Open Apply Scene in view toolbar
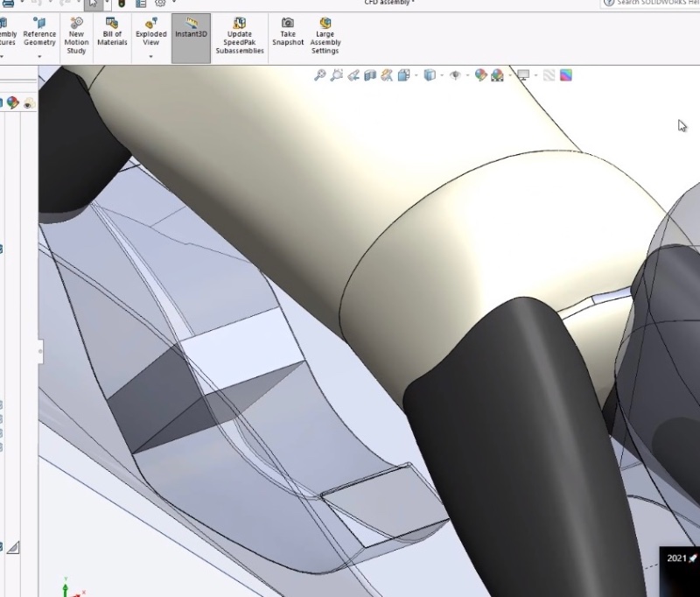This screenshot has height=597, width=700. [498, 76]
